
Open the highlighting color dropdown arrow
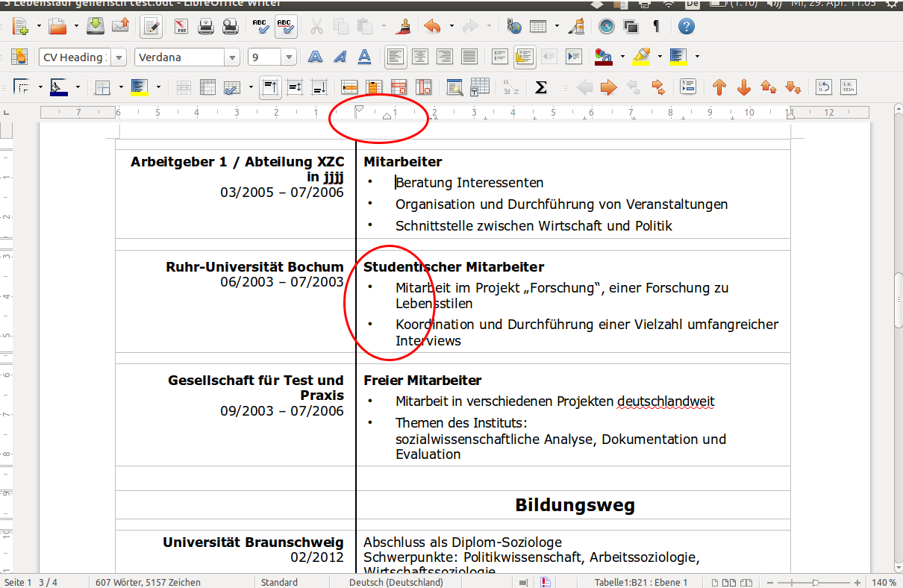(x=660, y=57)
